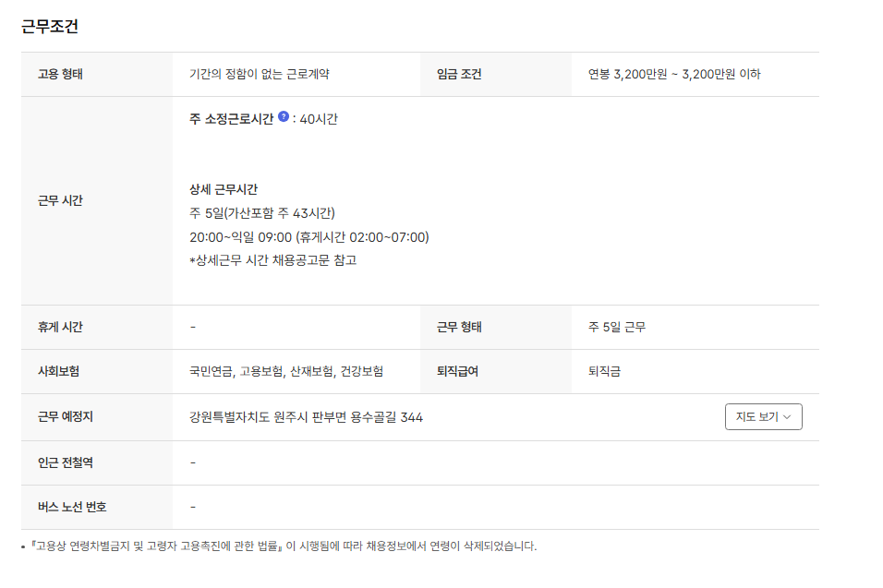
Task: Select the 주 5일 근무 value
Action: tap(616, 328)
